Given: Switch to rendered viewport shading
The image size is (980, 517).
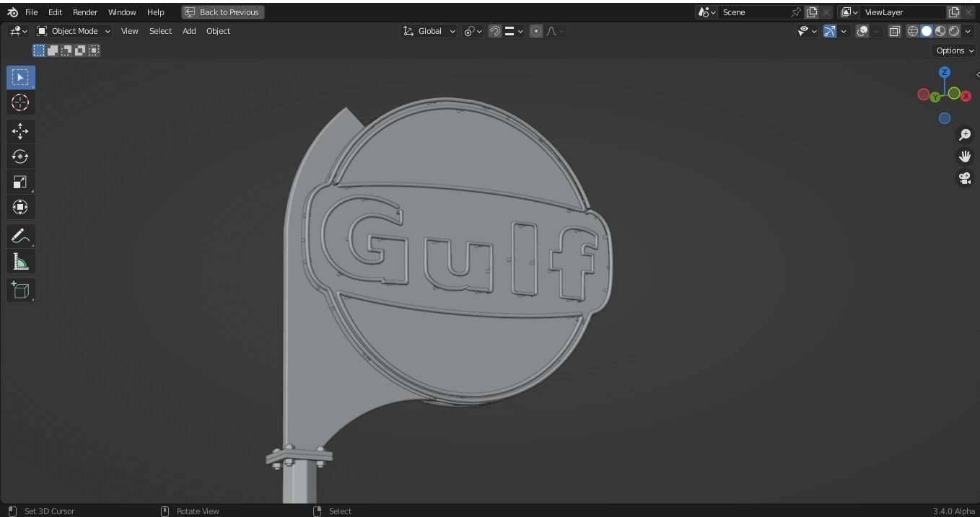Looking at the screenshot, I should pos(954,31).
